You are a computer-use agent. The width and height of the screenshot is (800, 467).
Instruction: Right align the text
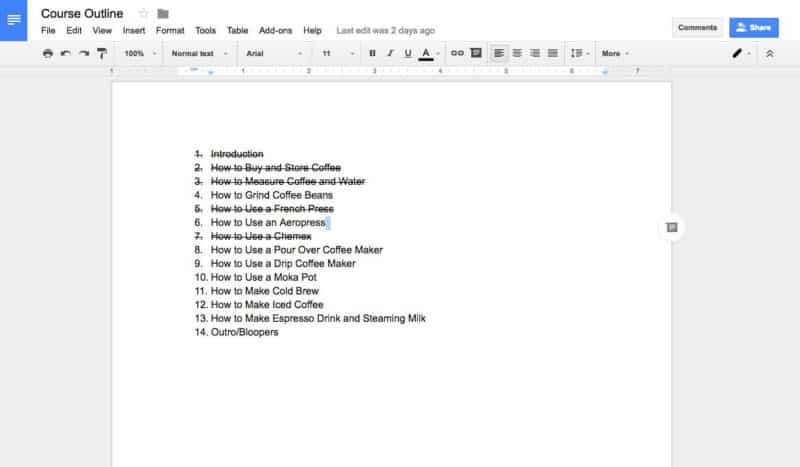pos(535,53)
